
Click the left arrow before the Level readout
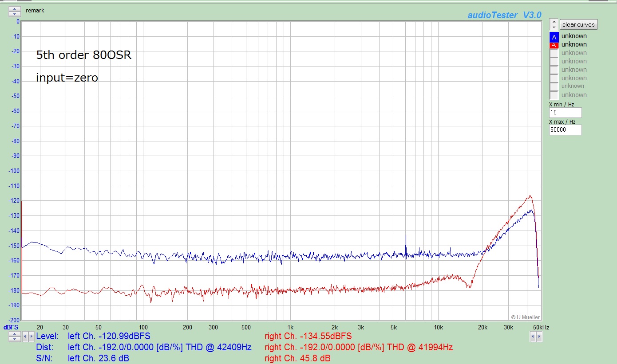tap(25, 337)
